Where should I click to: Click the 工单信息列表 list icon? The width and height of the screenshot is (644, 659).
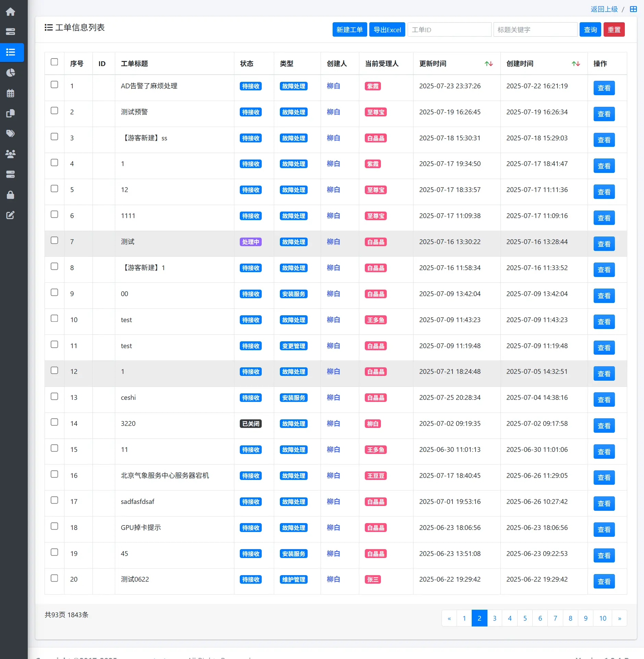[x=49, y=27]
